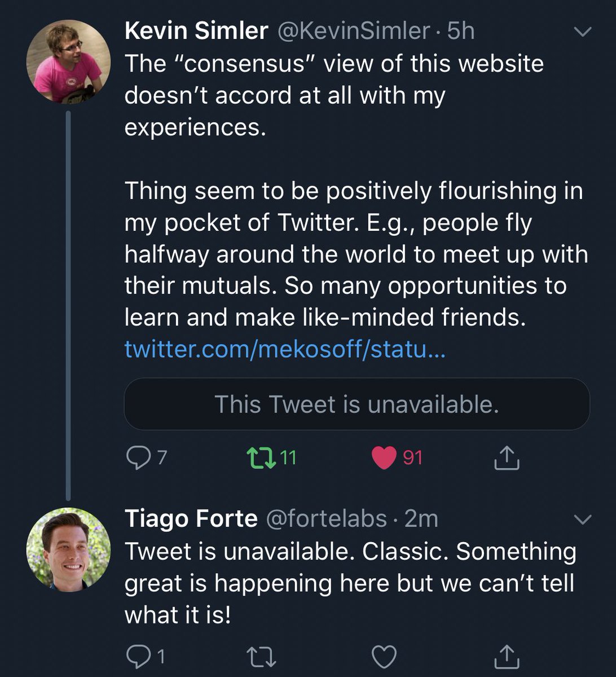Tap the unavailable quoted tweet box
Image resolution: width=616 pixels, height=677 pixels.
357,404
